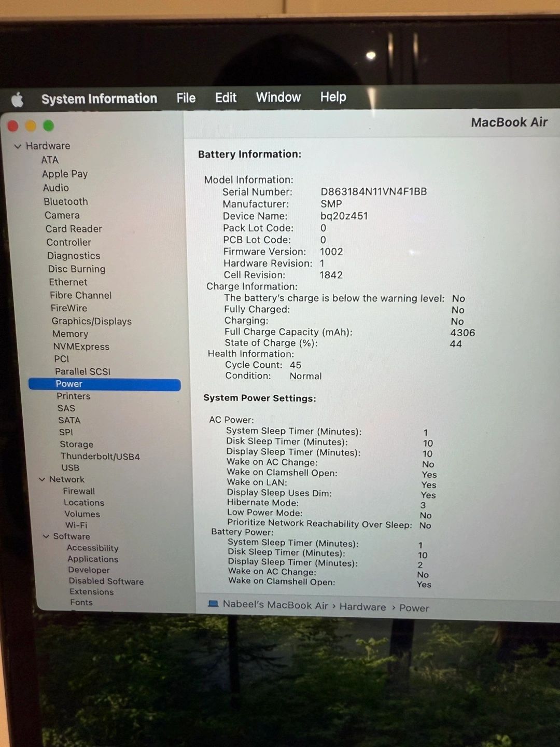Viewport: 560px width, 747px height.
Task: Select Graphics/Displays in the sidebar
Action: pyautogui.click(x=91, y=321)
